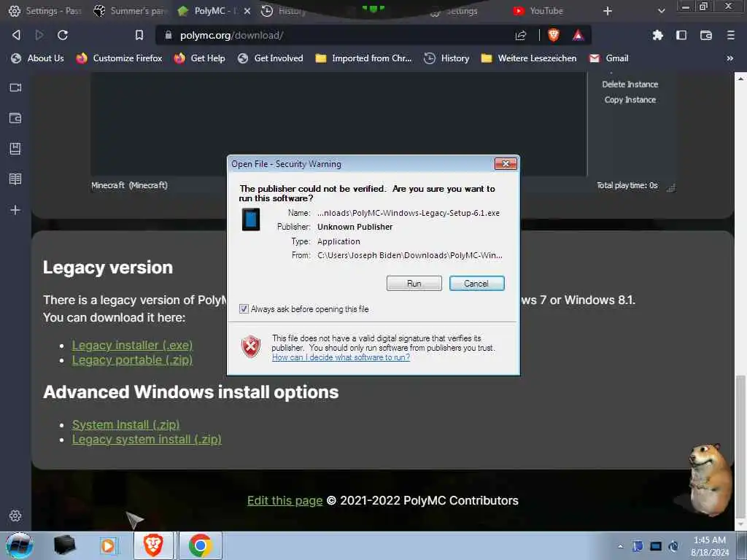Click the taskbar clock showing 1:45 AM
The width and height of the screenshot is (747, 560).
710,546
